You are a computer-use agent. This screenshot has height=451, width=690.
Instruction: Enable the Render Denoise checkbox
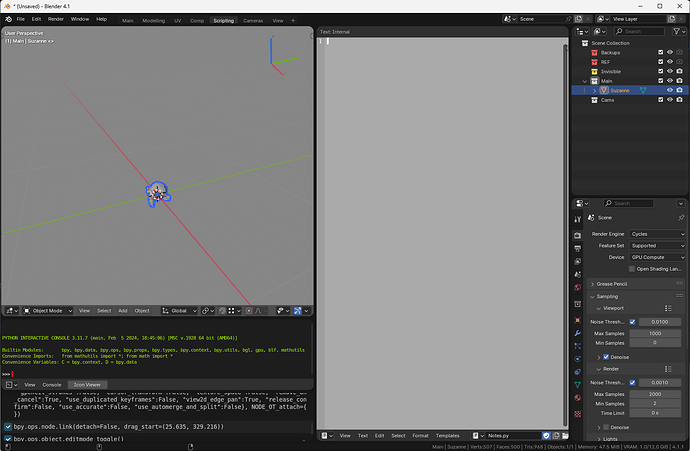point(606,427)
